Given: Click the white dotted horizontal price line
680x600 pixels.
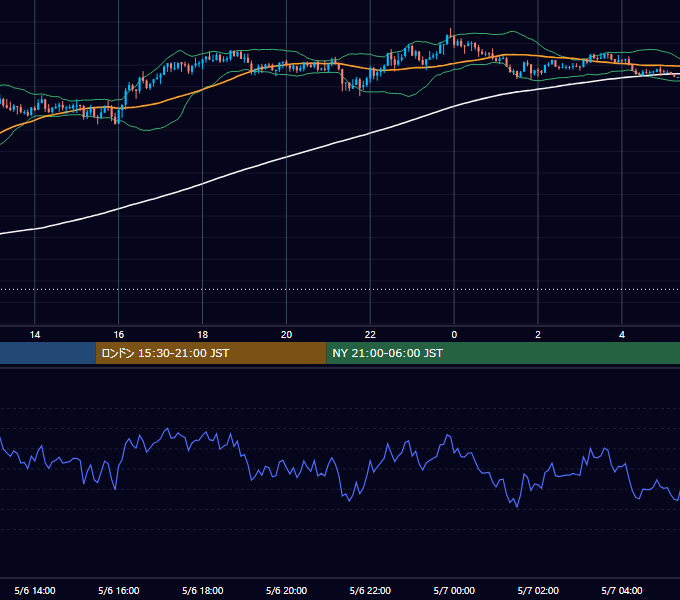Looking at the screenshot, I should (x=340, y=289).
